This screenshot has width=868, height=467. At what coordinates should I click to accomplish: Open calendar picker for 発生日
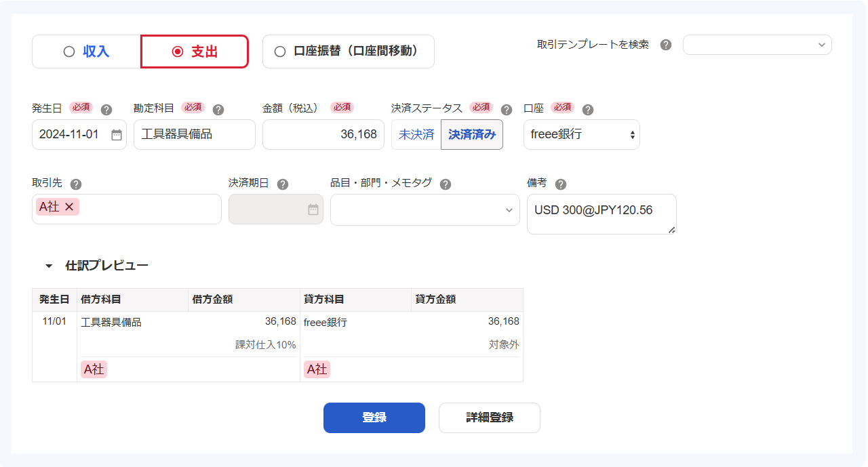point(117,135)
